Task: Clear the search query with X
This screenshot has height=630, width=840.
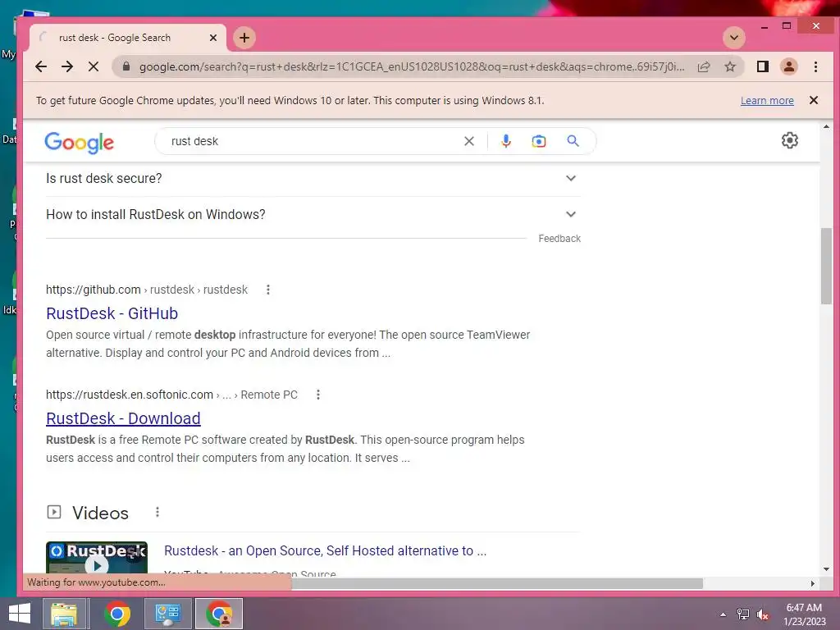Action: pos(468,141)
